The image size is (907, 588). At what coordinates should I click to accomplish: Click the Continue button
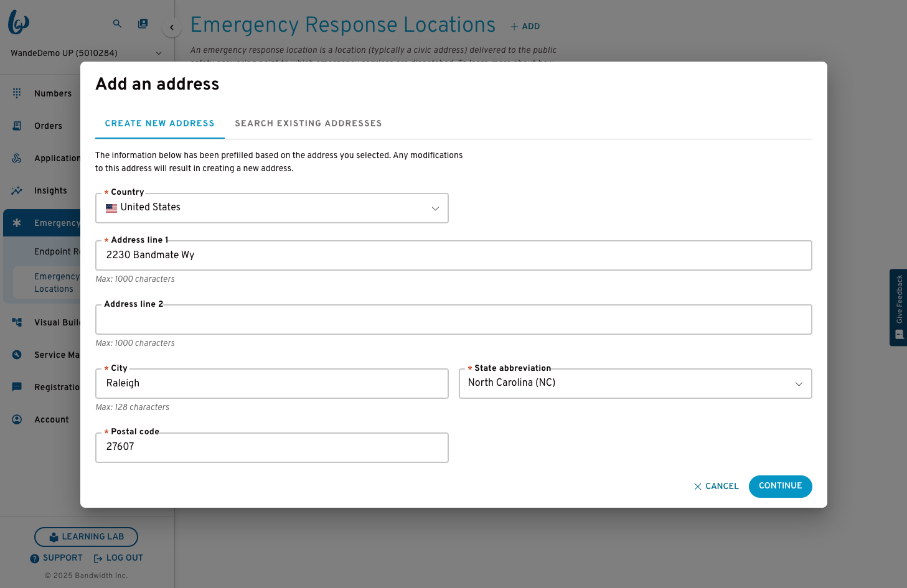[780, 487]
